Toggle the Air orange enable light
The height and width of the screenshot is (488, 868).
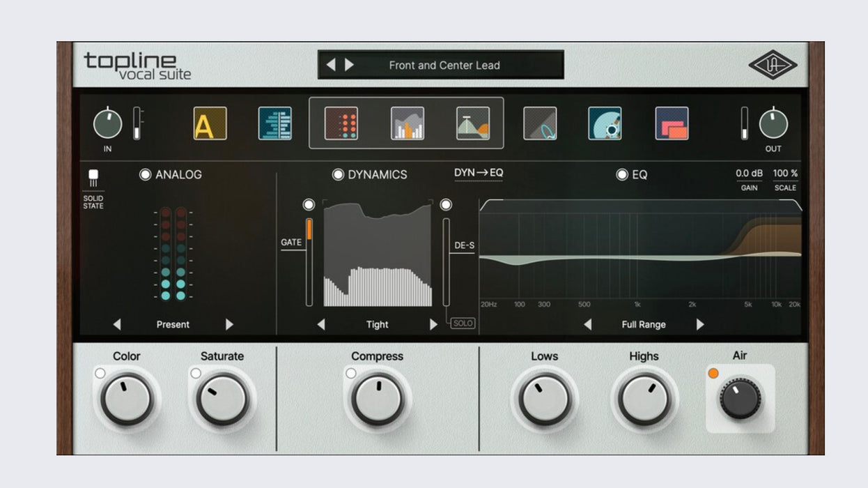[713, 373]
